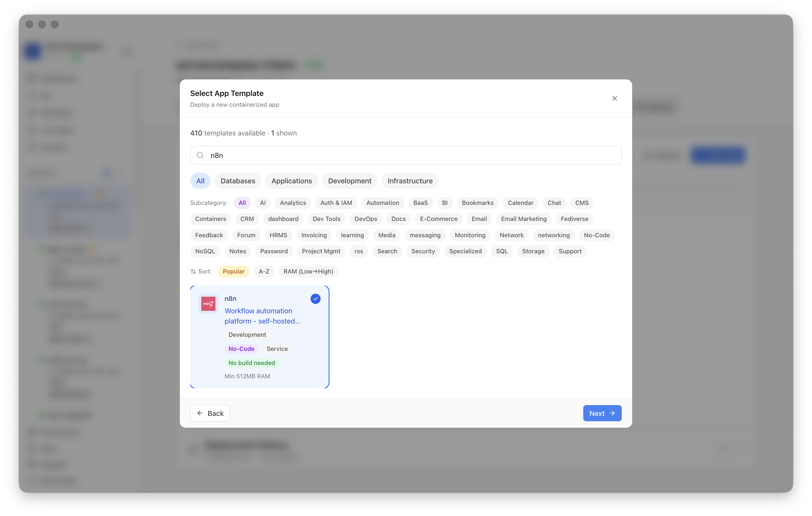Select the Infrastructure category tab
Viewport: 812px width, 516px height.
click(x=410, y=181)
